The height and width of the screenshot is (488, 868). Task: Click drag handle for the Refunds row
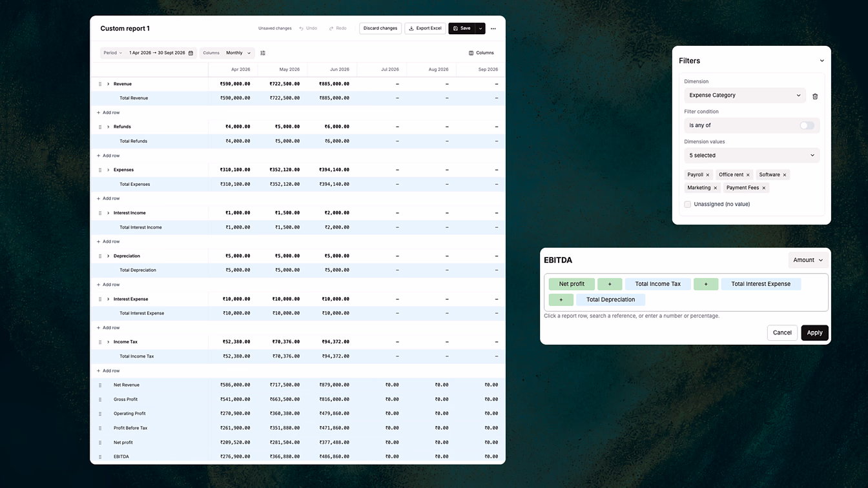(x=100, y=127)
